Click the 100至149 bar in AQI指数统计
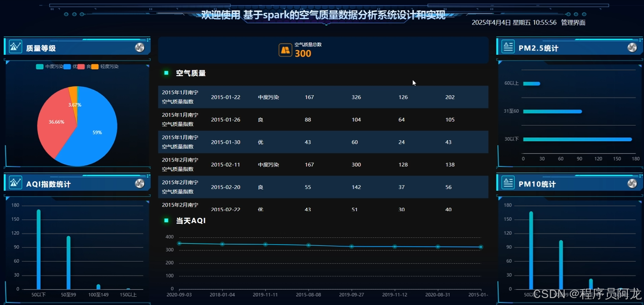The width and height of the screenshot is (644, 305). click(98, 287)
